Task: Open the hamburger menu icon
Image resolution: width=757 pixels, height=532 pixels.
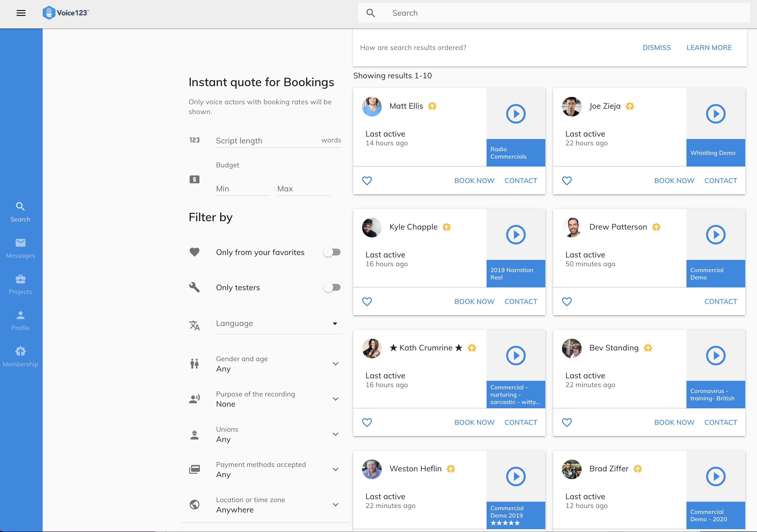Action: 21,13
